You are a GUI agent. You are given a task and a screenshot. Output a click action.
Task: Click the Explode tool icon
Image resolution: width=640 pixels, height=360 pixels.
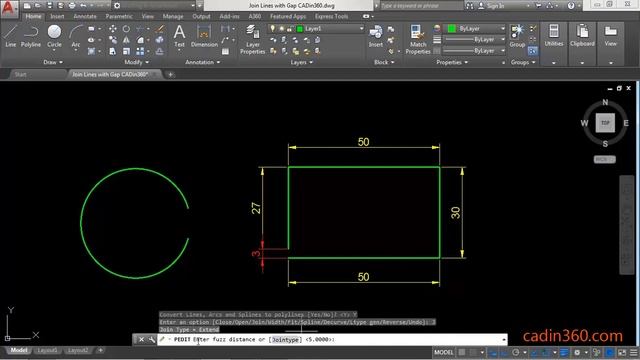(160, 40)
